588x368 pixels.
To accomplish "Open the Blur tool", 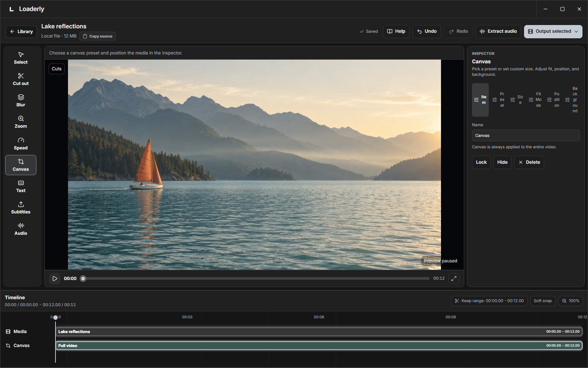I will pyautogui.click(x=21, y=101).
